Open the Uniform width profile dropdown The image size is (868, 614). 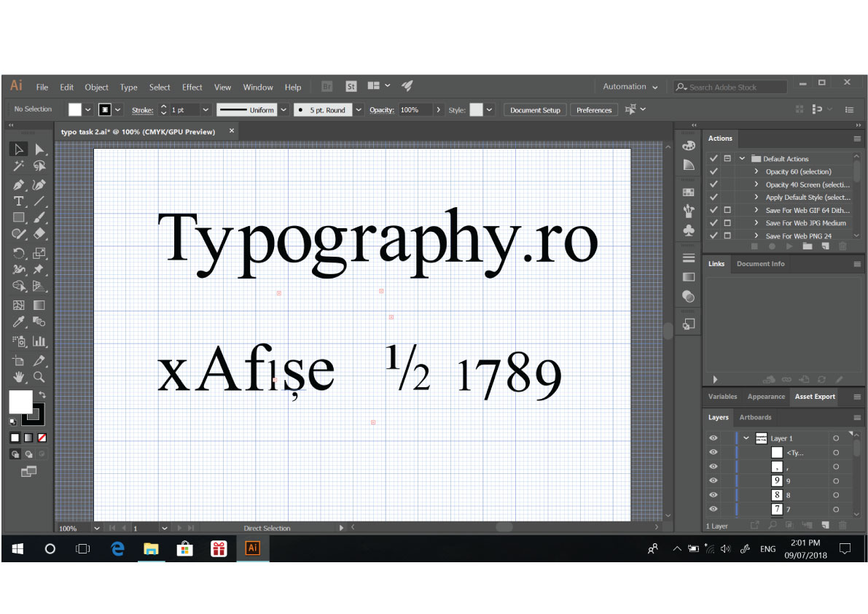(284, 109)
